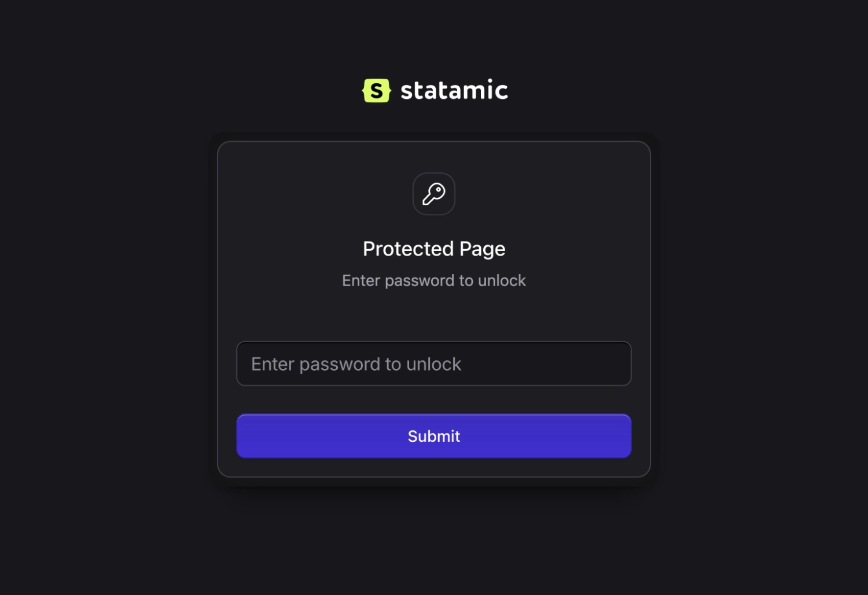
Task: Click inside the "Enter password to unlock" box
Action: pos(433,364)
